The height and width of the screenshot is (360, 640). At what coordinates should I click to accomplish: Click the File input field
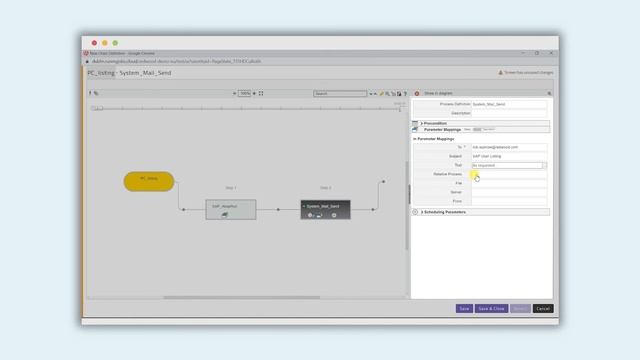509,183
